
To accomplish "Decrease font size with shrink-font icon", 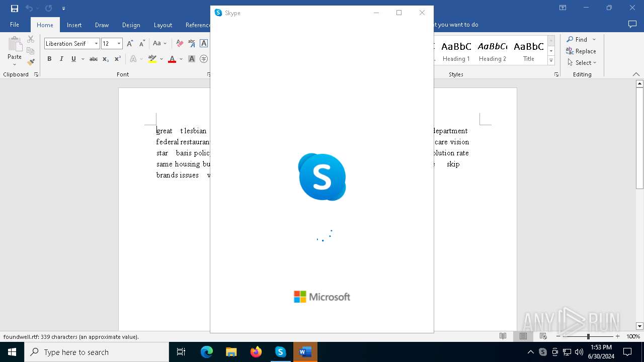I will coord(142,44).
